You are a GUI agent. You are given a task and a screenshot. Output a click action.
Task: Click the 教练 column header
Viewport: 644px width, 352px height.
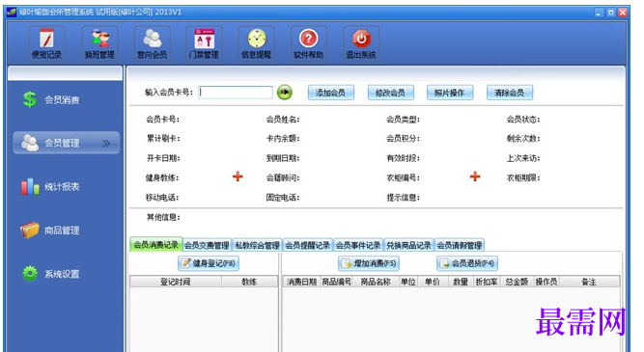tap(250, 282)
